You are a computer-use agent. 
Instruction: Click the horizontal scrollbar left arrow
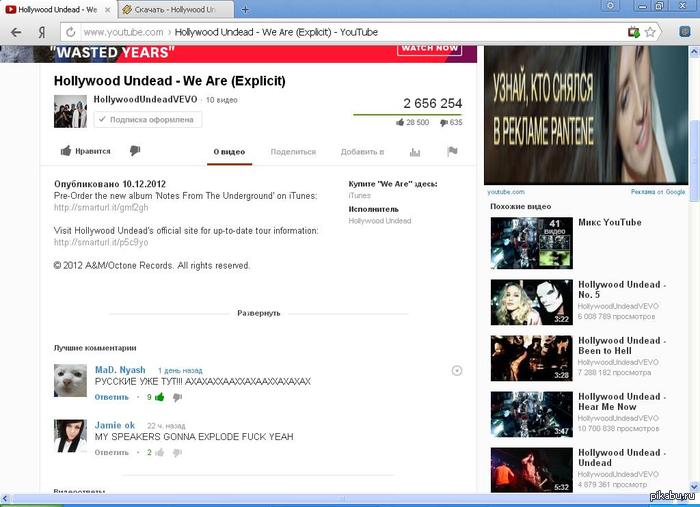(x=5, y=499)
